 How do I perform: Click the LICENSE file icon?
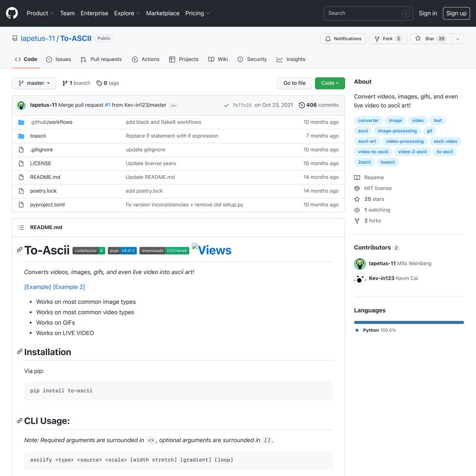coord(21,163)
